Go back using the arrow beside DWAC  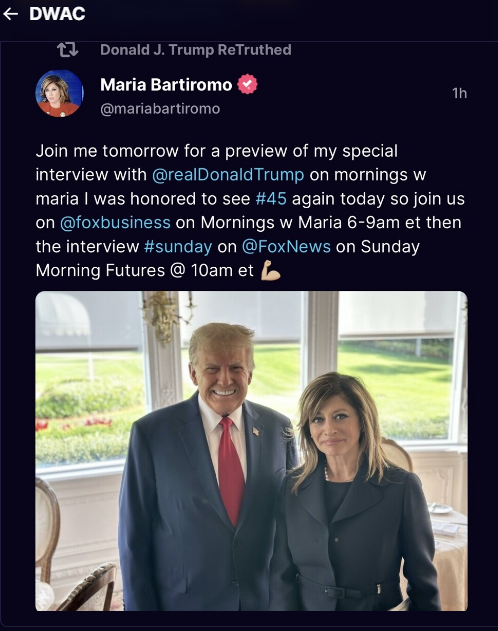[11, 14]
